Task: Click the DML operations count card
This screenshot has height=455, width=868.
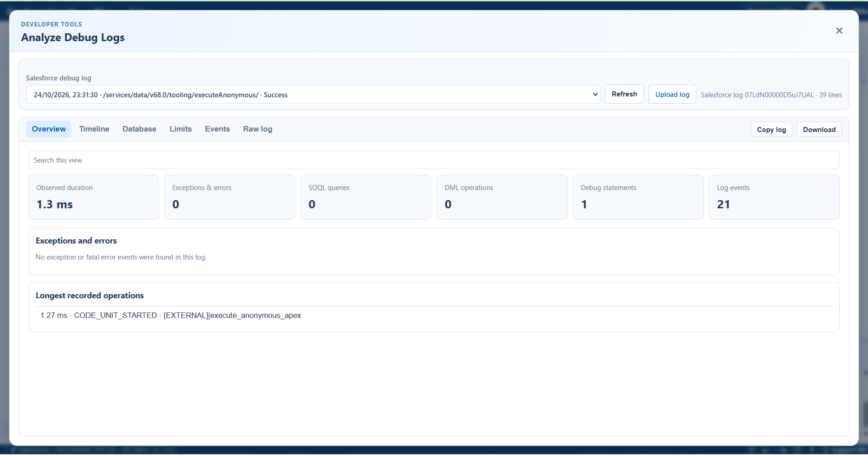Action: 502,197
